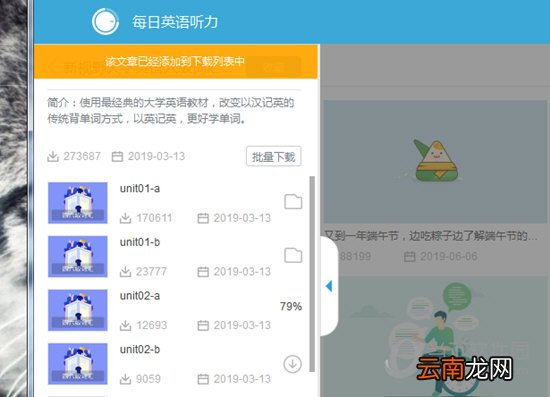
Task: Collapse the side panel with the blue arrow
Action: point(329,286)
